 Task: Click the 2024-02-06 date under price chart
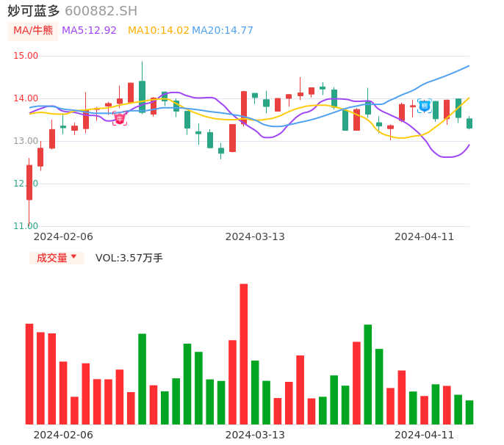point(63,236)
